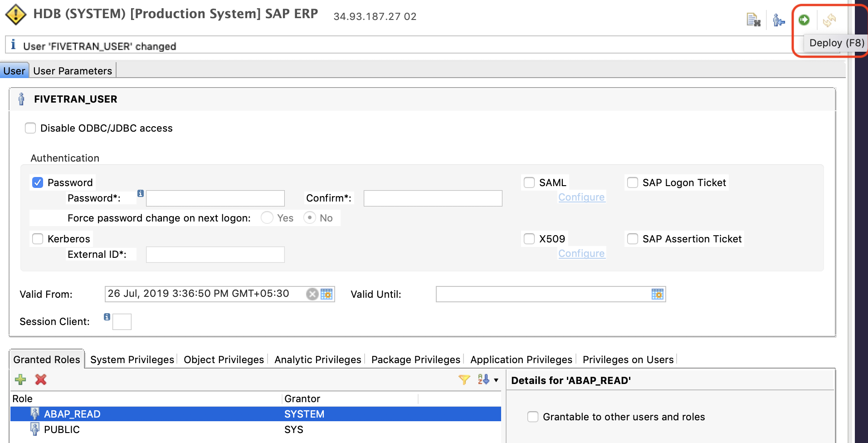Click the green Deploy (F8) icon
Screen dimensions: 868x443
(804, 20)
